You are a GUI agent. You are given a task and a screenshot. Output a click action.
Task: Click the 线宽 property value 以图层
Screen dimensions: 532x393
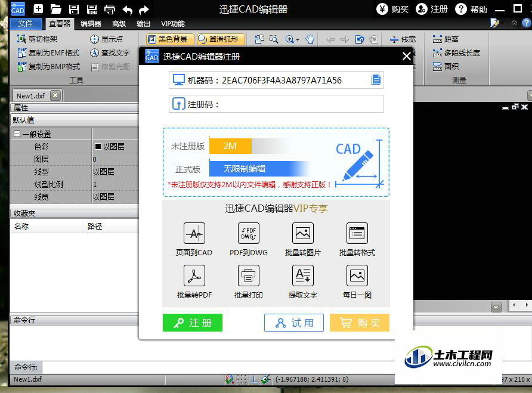pos(115,197)
